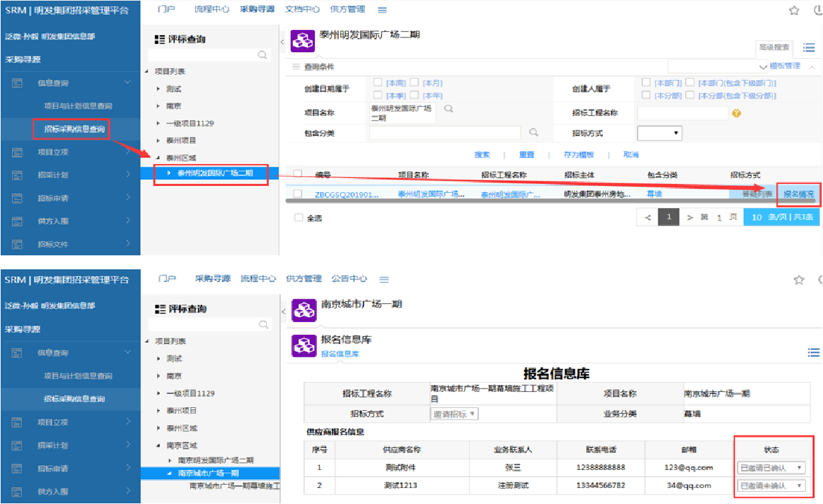Open the 招标方式 dropdown in query conditions
This screenshot has width=823, height=504.
[660, 133]
